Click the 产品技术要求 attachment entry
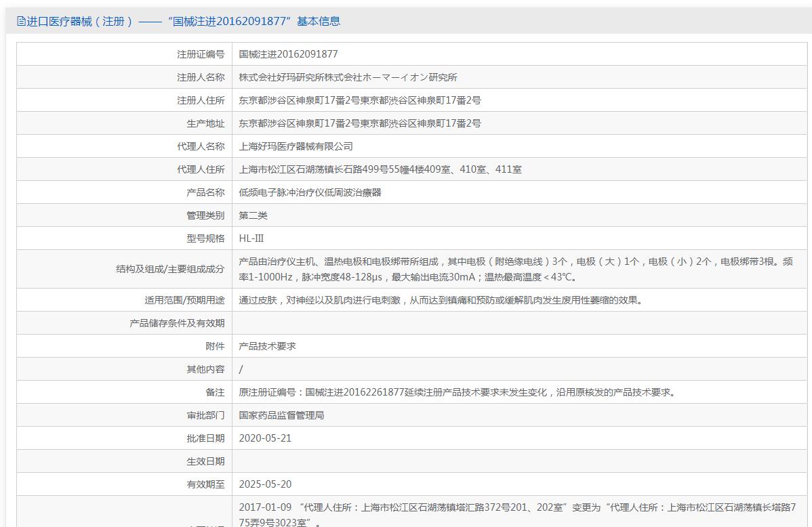Image resolution: width=812 pixels, height=527 pixels. coord(267,346)
